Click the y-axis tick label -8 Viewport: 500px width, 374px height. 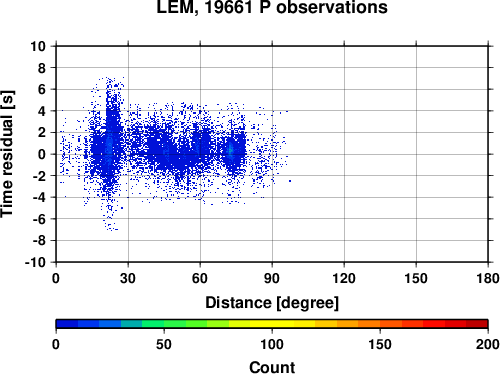[39, 241]
